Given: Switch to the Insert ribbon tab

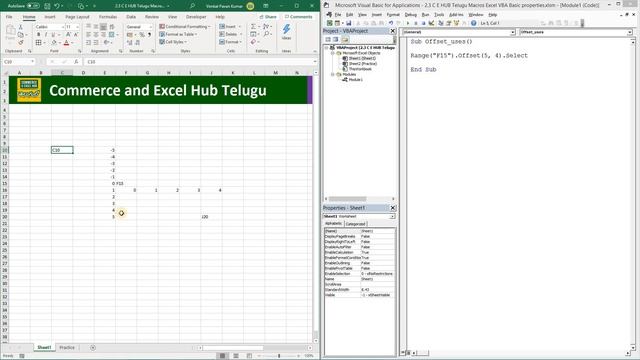Looking at the screenshot, I should tap(50, 17).
